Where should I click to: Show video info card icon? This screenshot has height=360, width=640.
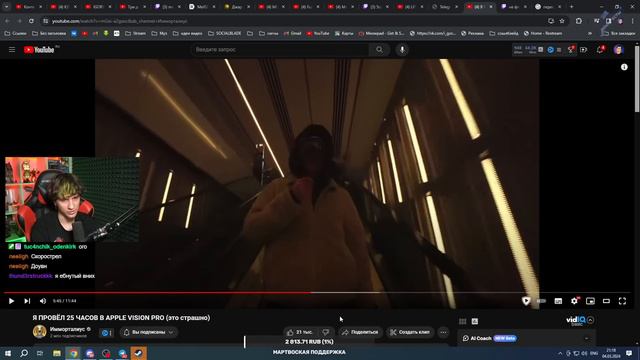pyautogui.click(x=624, y=67)
